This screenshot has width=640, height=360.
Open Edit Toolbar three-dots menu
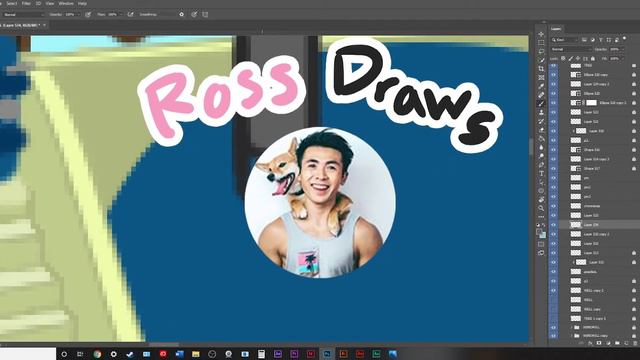tap(541, 217)
